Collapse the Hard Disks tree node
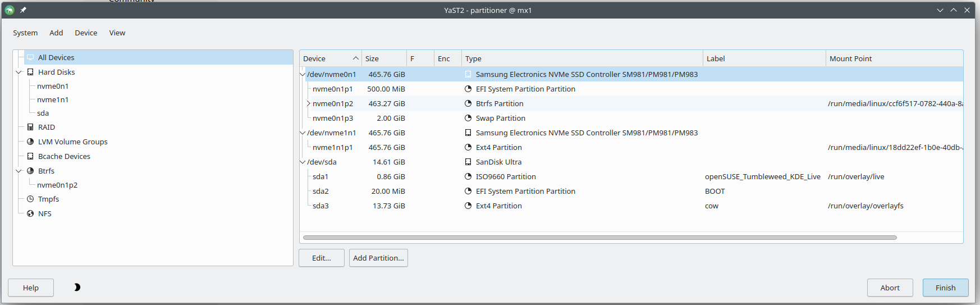 click(19, 72)
